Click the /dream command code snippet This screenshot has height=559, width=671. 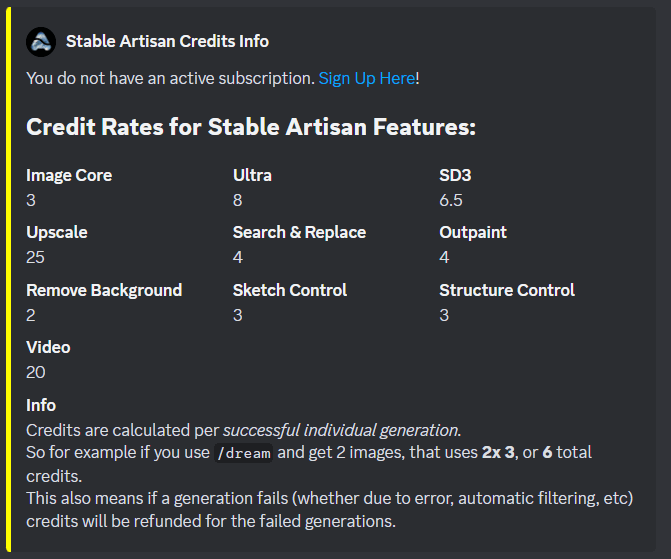click(243, 453)
